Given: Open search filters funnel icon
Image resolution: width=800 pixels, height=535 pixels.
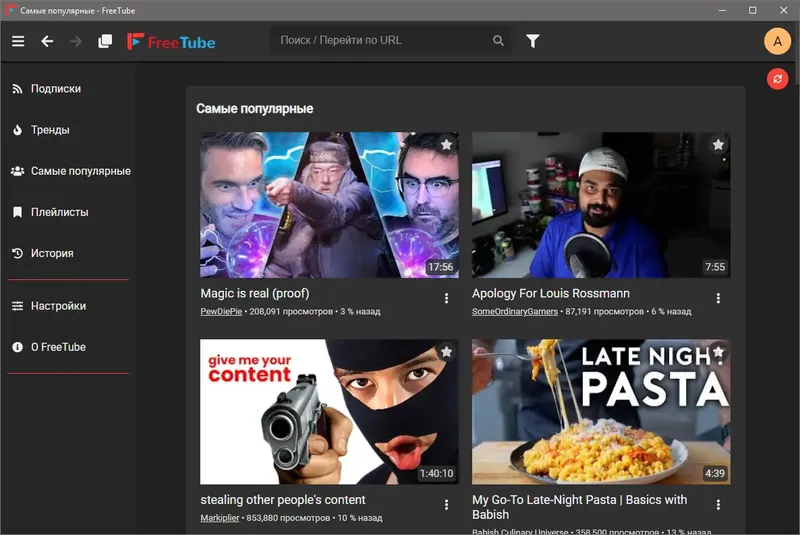Looking at the screenshot, I should pos(533,41).
